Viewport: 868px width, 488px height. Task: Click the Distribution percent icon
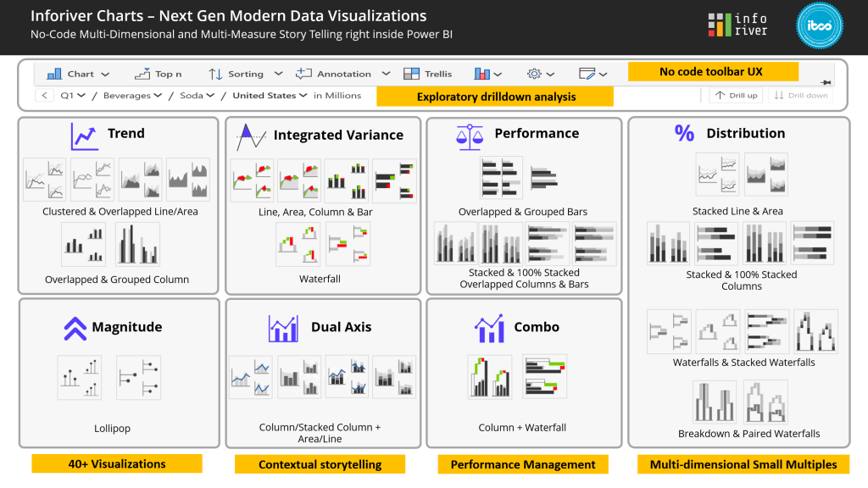(x=684, y=133)
